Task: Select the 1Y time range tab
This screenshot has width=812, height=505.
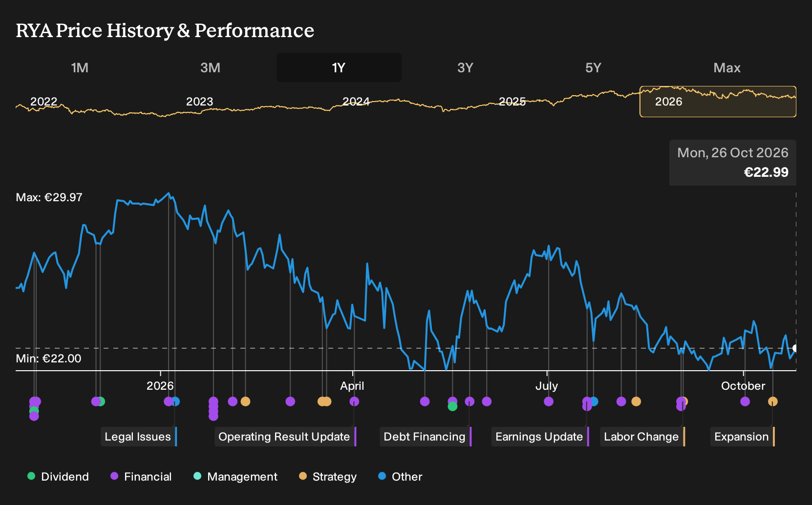Action: coord(339,67)
